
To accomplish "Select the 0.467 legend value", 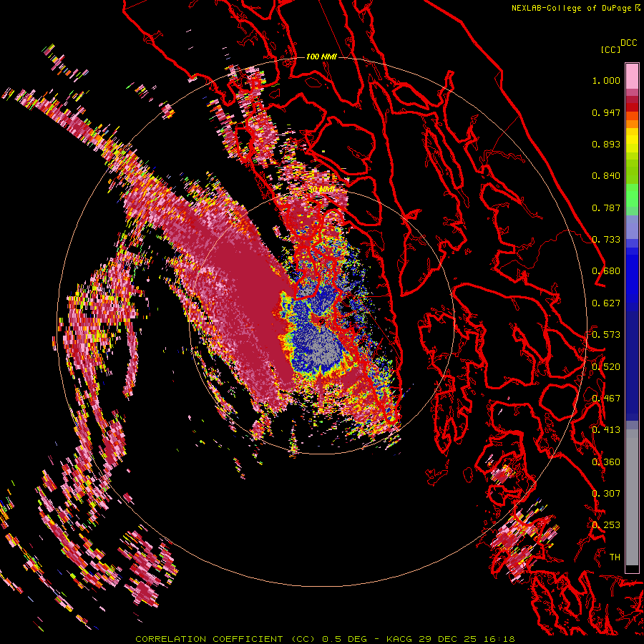I will [606, 399].
